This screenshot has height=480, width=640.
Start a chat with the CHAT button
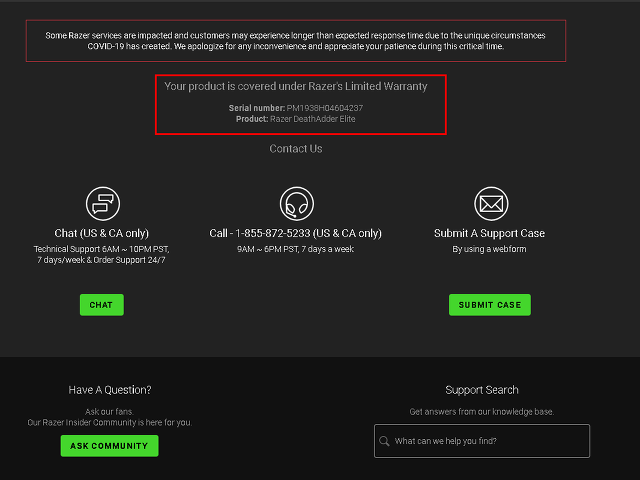(x=102, y=305)
